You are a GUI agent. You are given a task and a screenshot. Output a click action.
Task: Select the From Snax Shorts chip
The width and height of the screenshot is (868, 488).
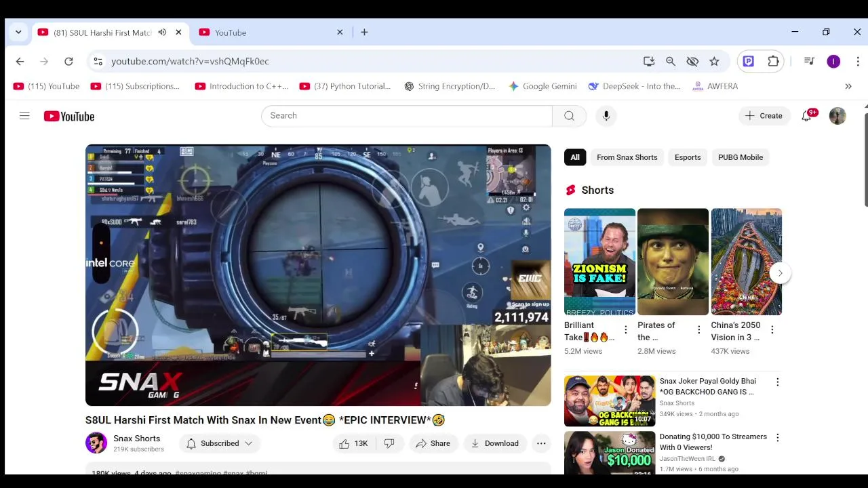click(627, 157)
